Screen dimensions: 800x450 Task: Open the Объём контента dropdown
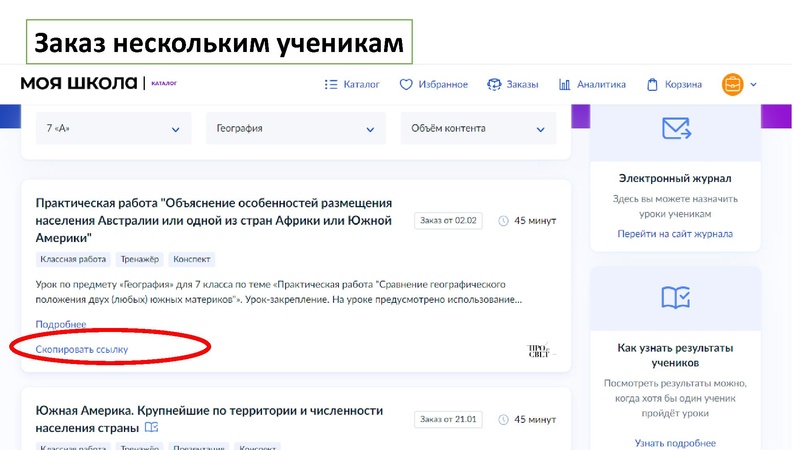pos(478,129)
